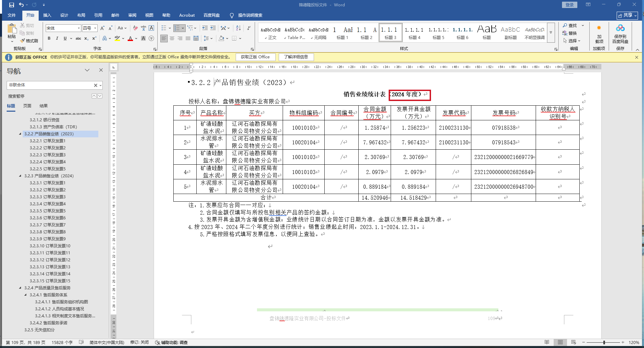Switch to the 布局 ribbon tab
The width and height of the screenshot is (644, 348).
81,15
